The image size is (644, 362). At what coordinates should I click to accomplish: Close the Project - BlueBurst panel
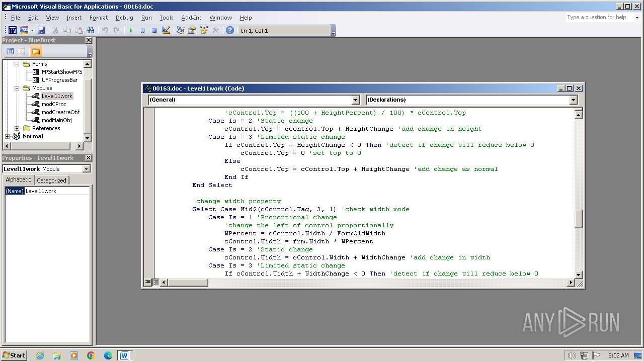tap(89, 40)
